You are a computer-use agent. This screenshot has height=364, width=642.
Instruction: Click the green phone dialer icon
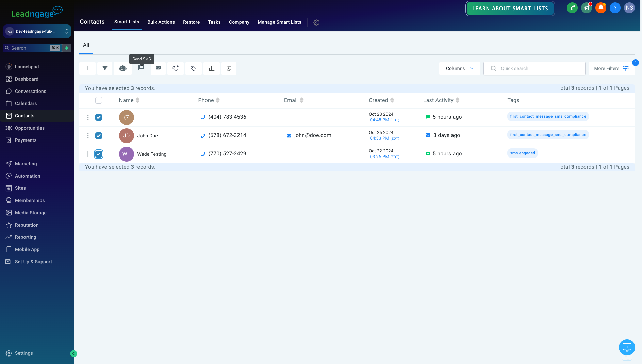click(572, 8)
